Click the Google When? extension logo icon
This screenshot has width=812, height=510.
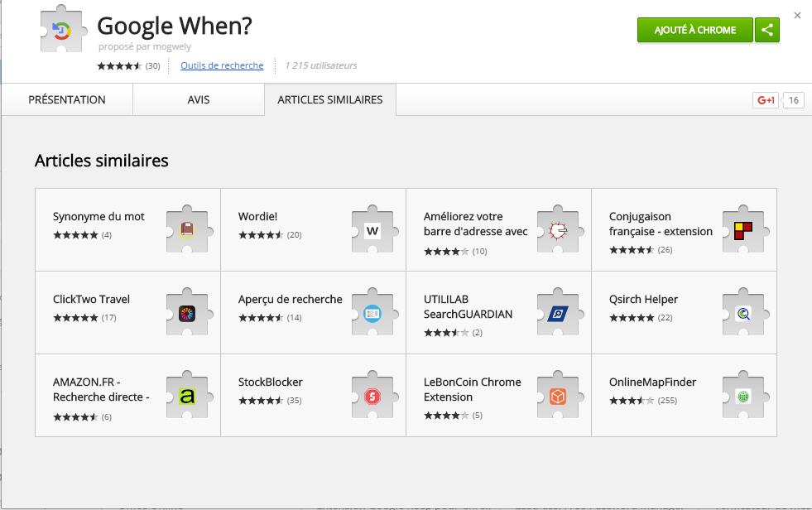tap(62, 31)
